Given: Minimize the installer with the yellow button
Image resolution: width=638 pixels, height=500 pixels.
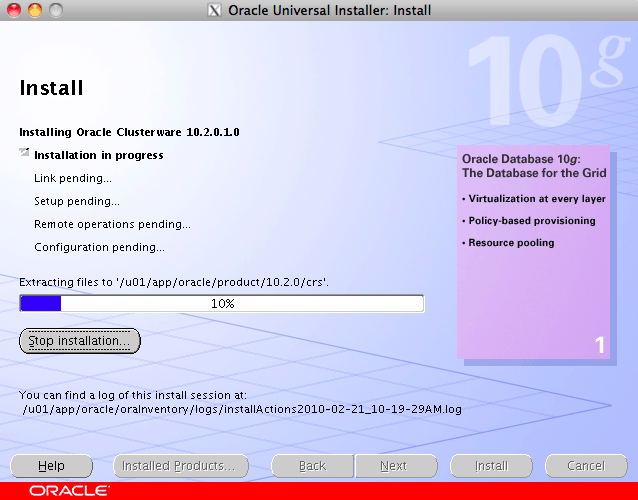Looking at the screenshot, I should pyautogui.click(x=34, y=10).
